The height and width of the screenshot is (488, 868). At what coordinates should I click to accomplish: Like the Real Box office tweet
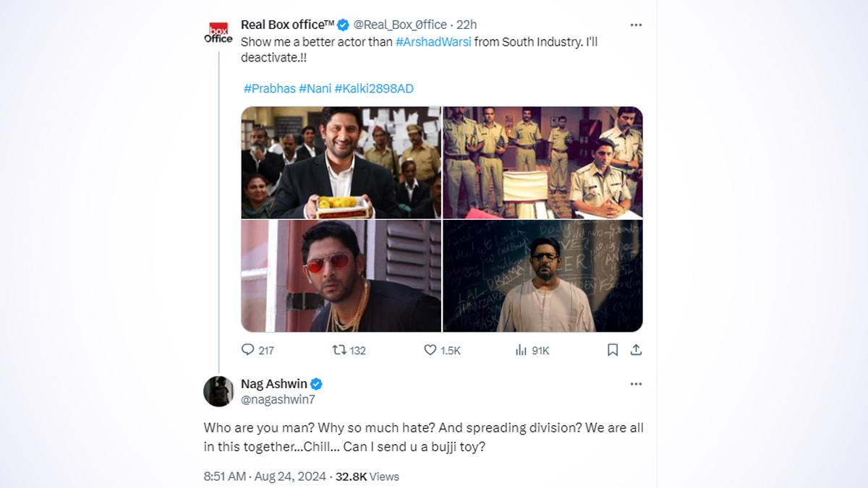(430, 350)
